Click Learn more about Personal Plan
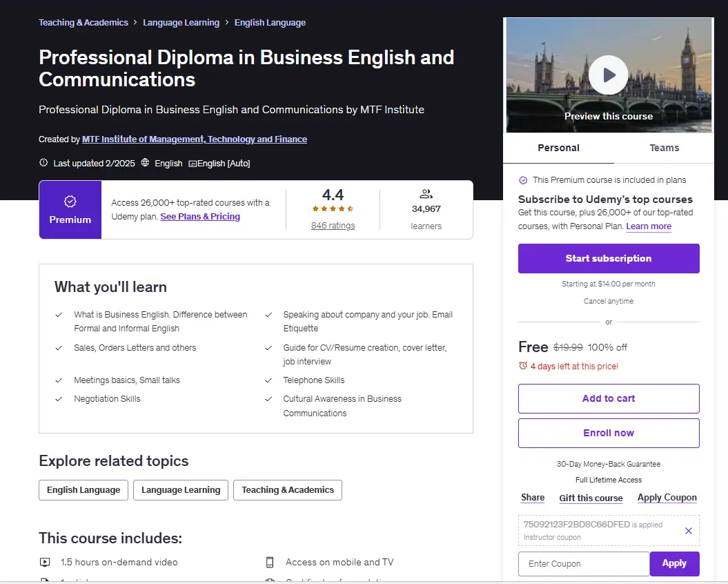Screen dimensions: 728x584 pyautogui.click(x=649, y=226)
